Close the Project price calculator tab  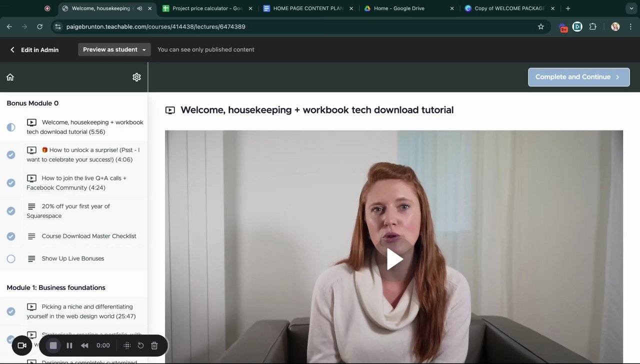[x=250, y=8]
